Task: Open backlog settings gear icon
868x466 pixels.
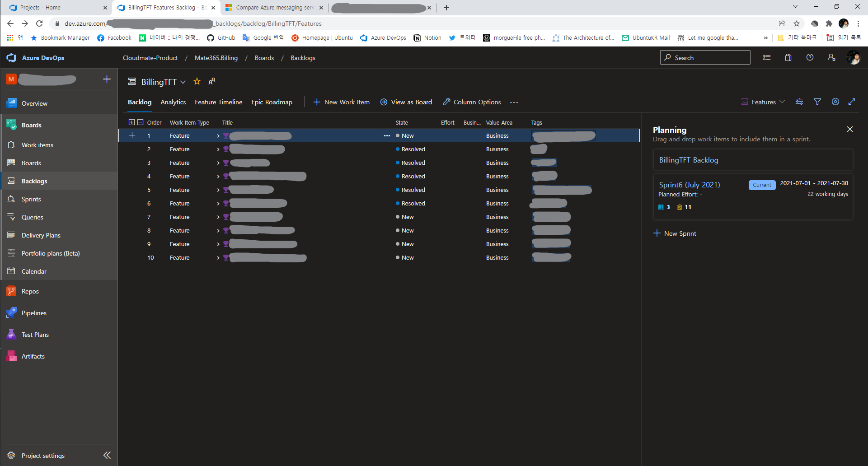Action: click(x=835, y=102)
